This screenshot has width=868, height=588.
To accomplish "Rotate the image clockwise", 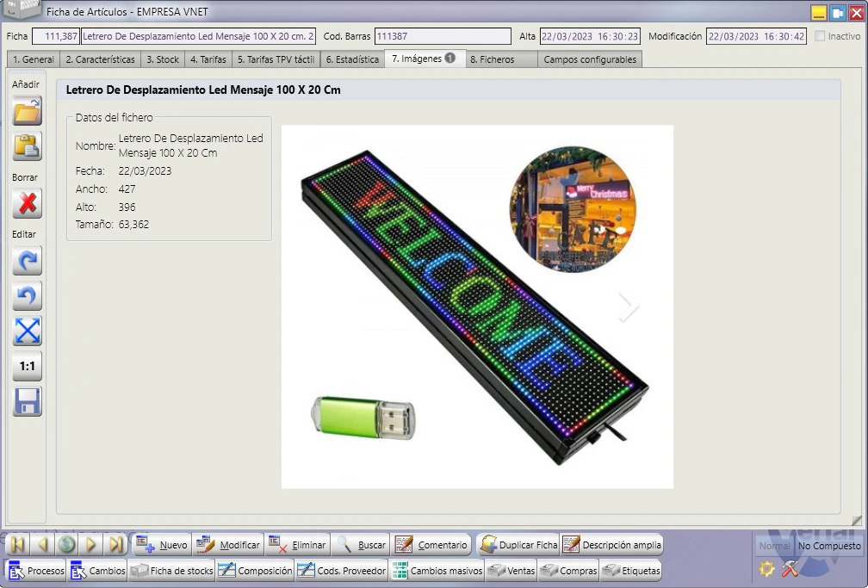I will click(28, 260).
